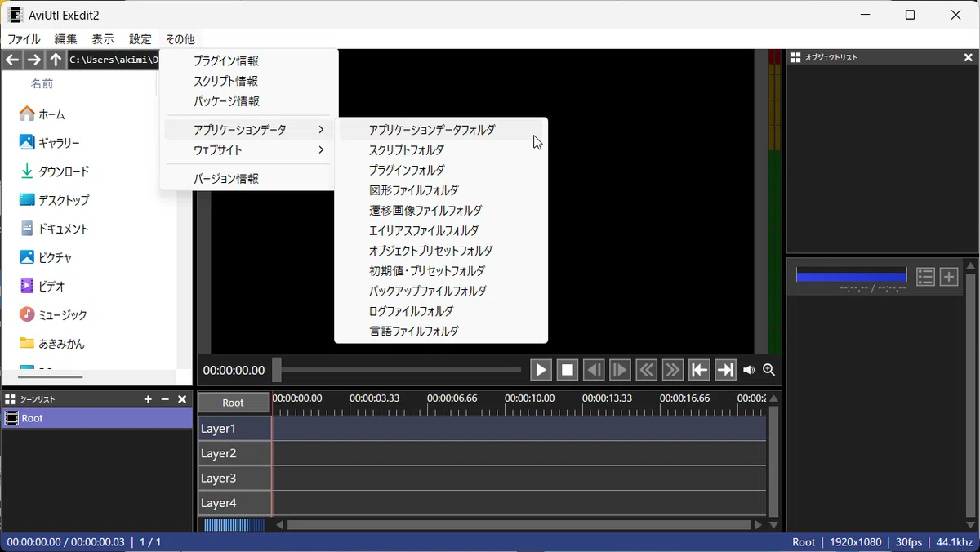Open 図形ファイルフォルダ
The width and height of the screenshot is (980, 552).
pyautogui.click(x=441, y=190)
